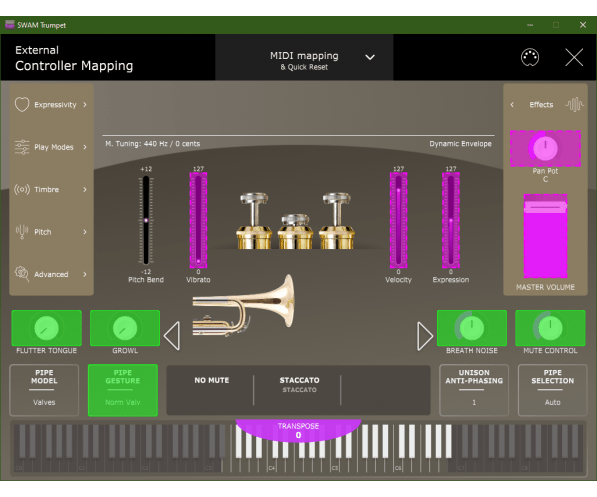This screenshot has height=497, width=597.
Task: Expand the Expressivity section chevron
Action: coord(85,104)
